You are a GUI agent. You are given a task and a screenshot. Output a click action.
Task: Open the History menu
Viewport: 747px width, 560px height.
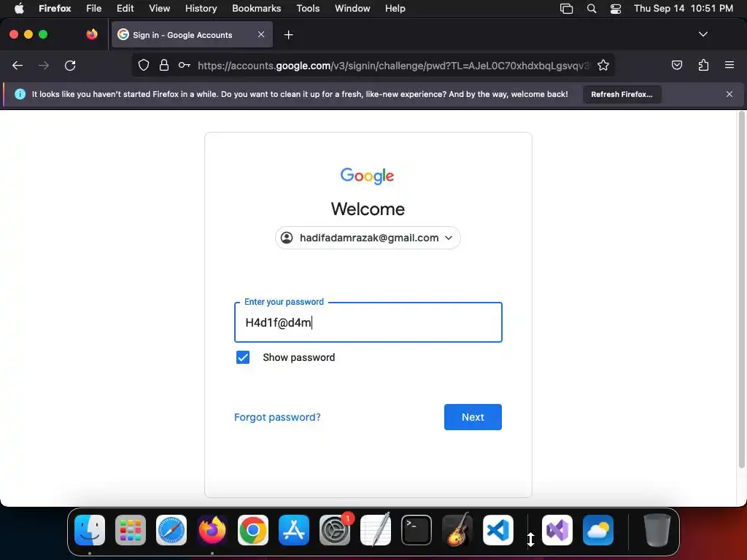[x=201, y=8]
